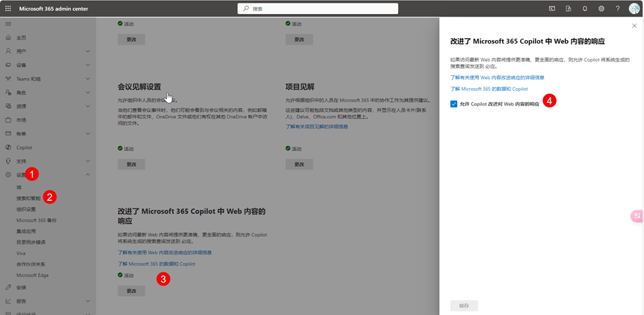The image size is (644, 315).
Task: Close the Copilot Web content panel
Action: 634,26
